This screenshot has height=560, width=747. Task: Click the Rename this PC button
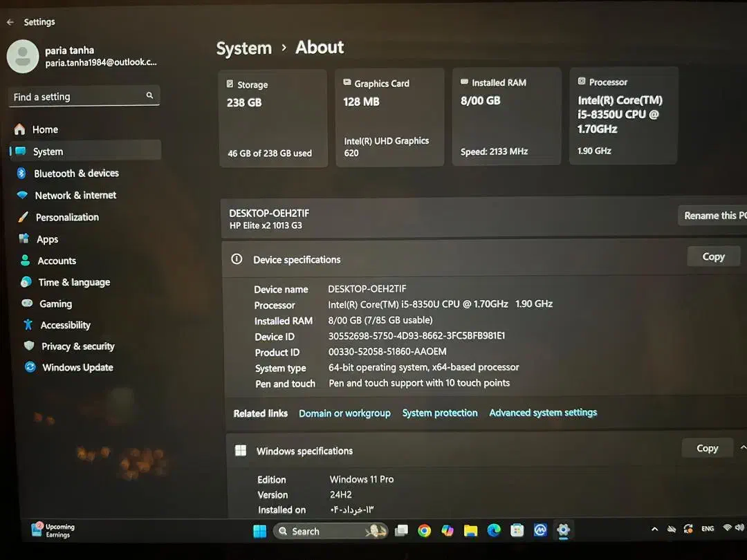(714, 216)
